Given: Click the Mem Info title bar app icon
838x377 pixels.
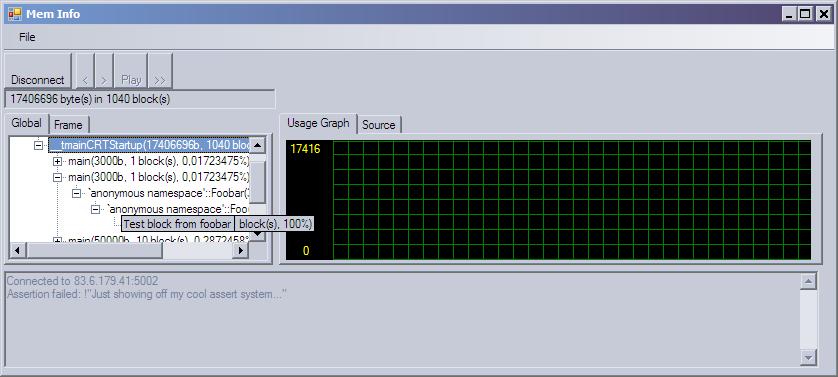Looking at the screenshot, I should 14,14.
